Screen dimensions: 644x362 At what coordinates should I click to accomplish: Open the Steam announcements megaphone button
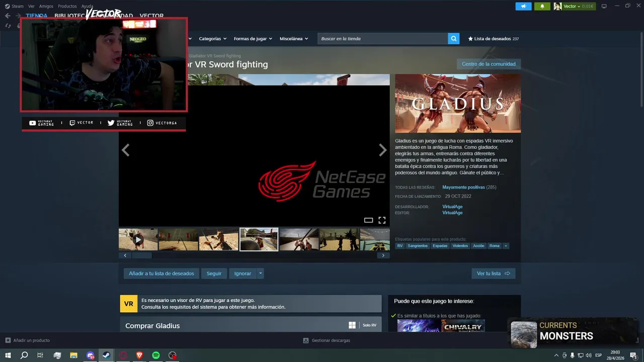coord(523,6)
